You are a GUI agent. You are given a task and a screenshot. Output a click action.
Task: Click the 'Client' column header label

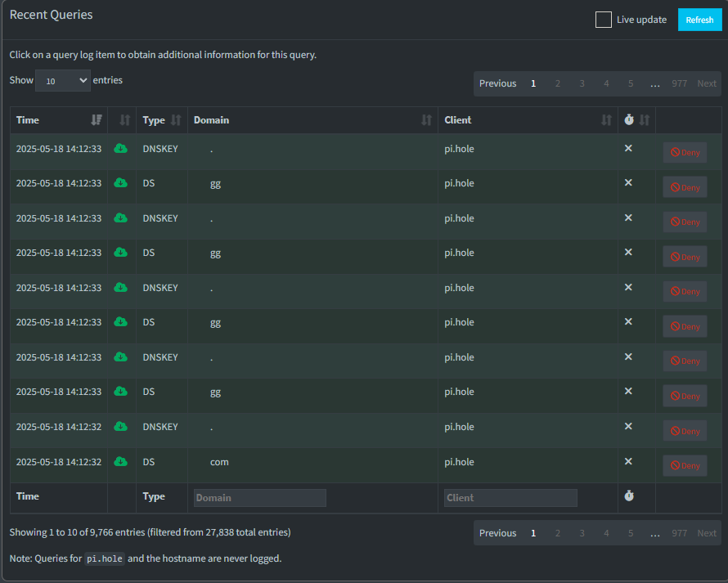458,120
